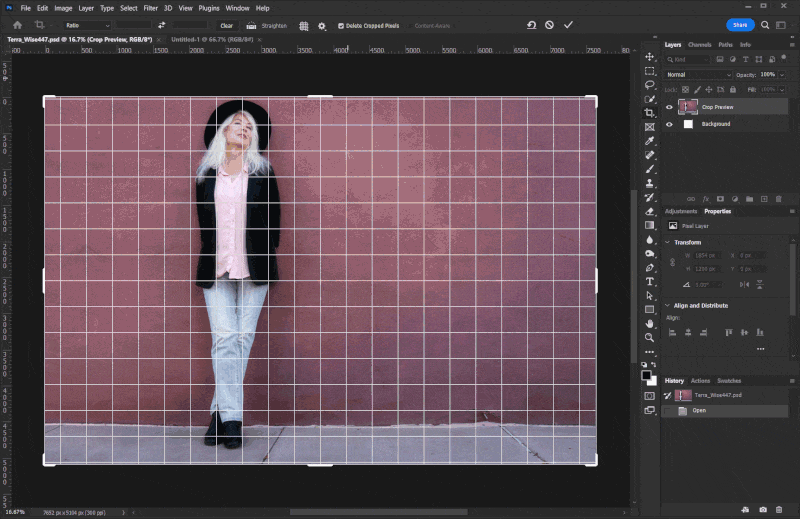Swap crop width and height values

(x=161, y=25)
